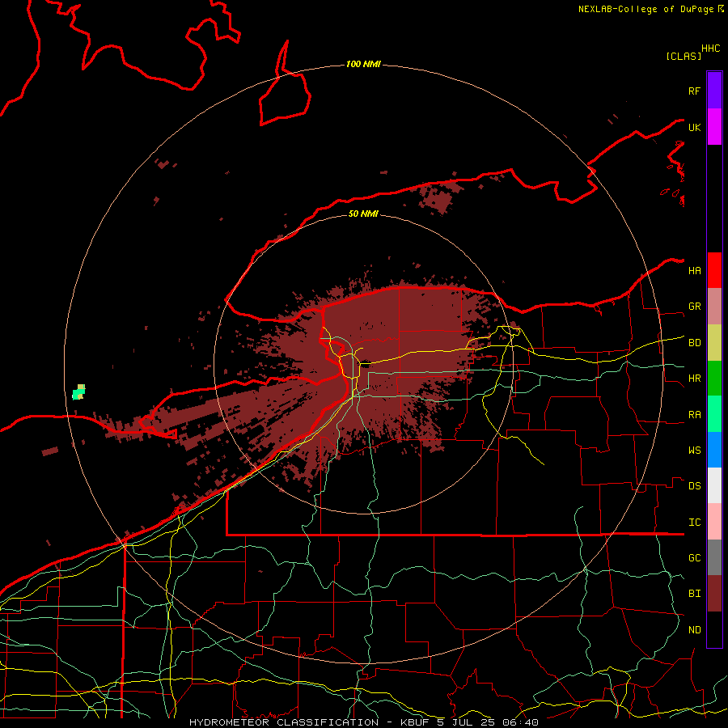Click the DS legend label

pyautogui.click(x=695, y=486)
